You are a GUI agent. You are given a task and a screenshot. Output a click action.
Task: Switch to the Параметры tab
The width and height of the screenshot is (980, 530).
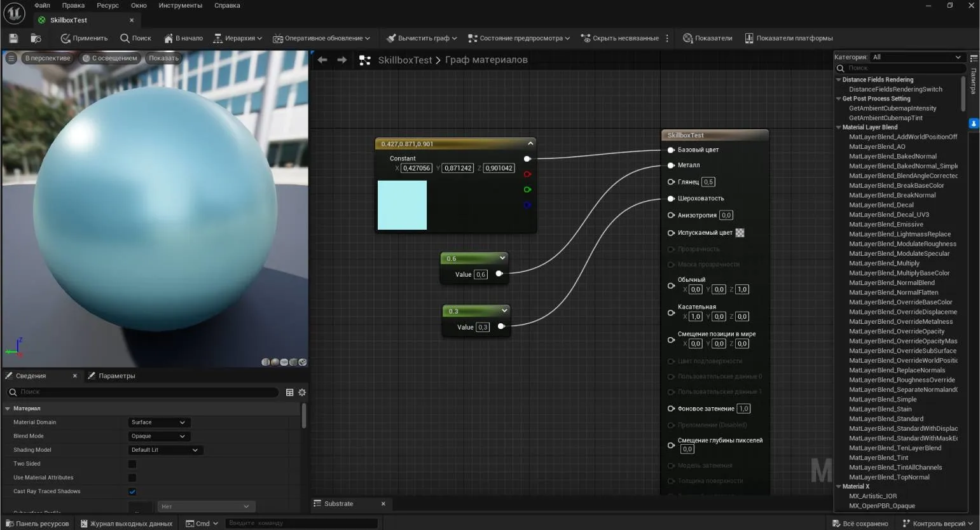(111, 376)
